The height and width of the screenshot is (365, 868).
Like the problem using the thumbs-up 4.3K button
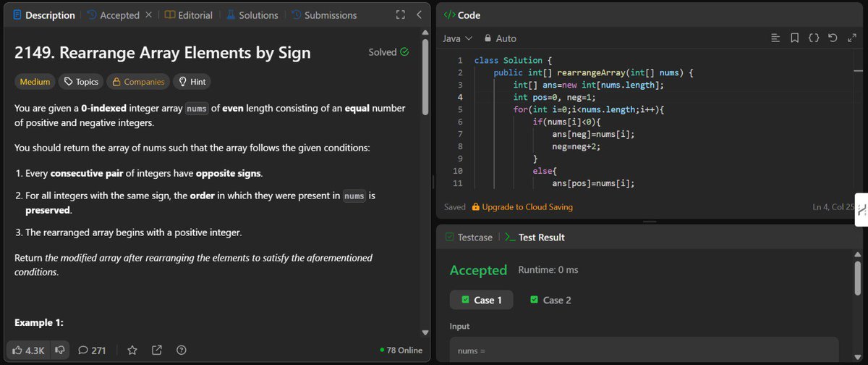pyautogui.click(x=28, y=350)
